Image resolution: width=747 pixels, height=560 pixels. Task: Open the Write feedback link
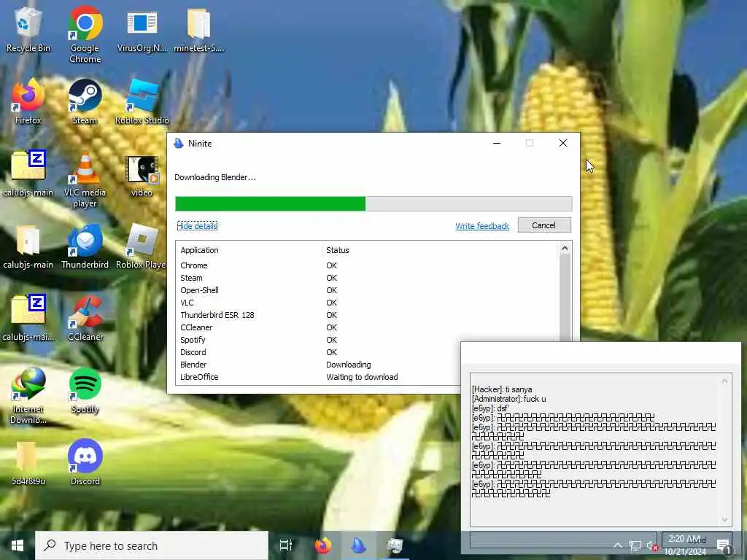point(482,226)
